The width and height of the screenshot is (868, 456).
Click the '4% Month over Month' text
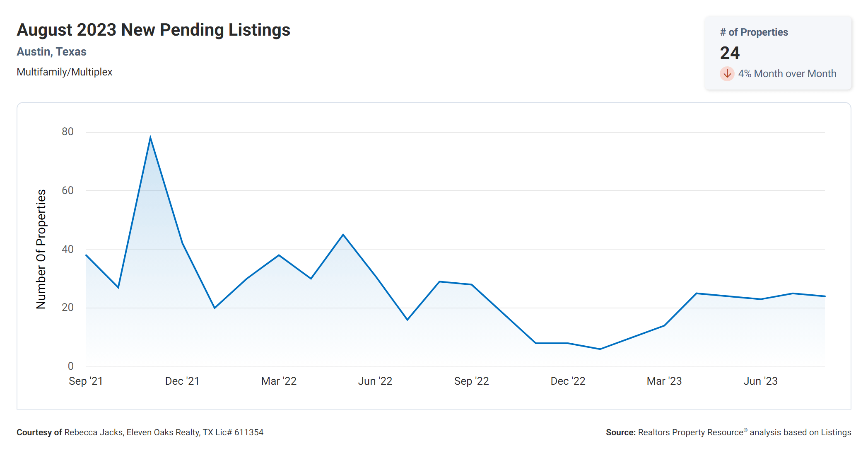pos(787,74)
